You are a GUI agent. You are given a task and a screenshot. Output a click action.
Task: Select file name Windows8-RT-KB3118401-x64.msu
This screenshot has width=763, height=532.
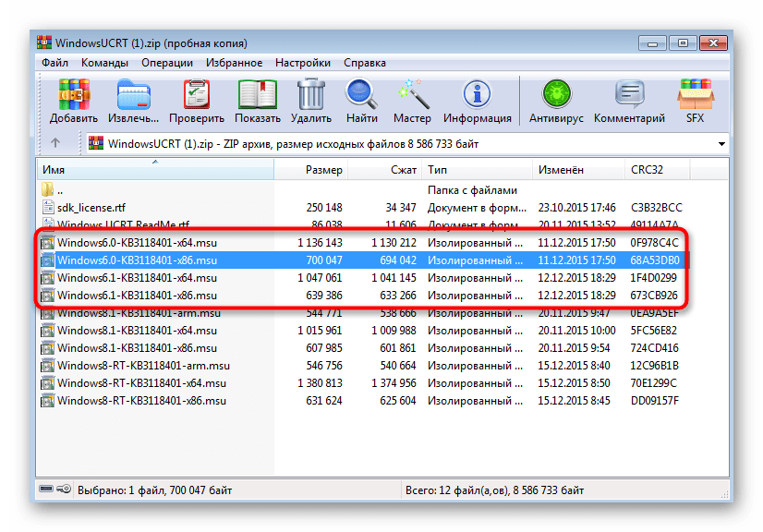point(141,382)
